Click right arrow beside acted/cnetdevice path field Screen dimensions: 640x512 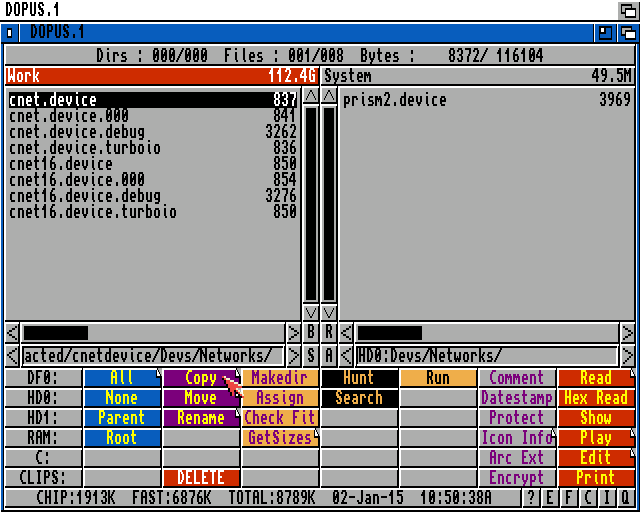pos(293,356)
